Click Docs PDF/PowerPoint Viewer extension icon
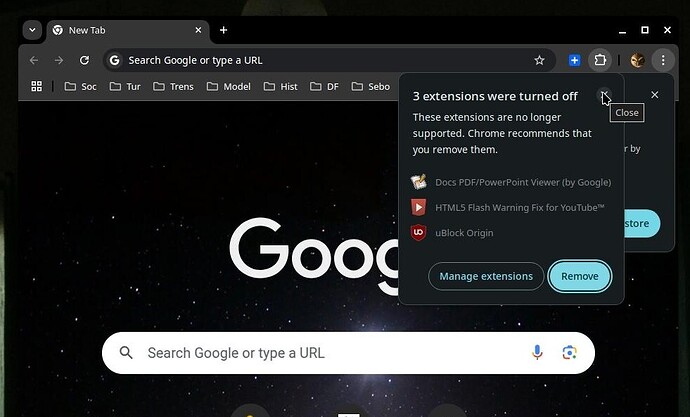 [x=418, y=182]
